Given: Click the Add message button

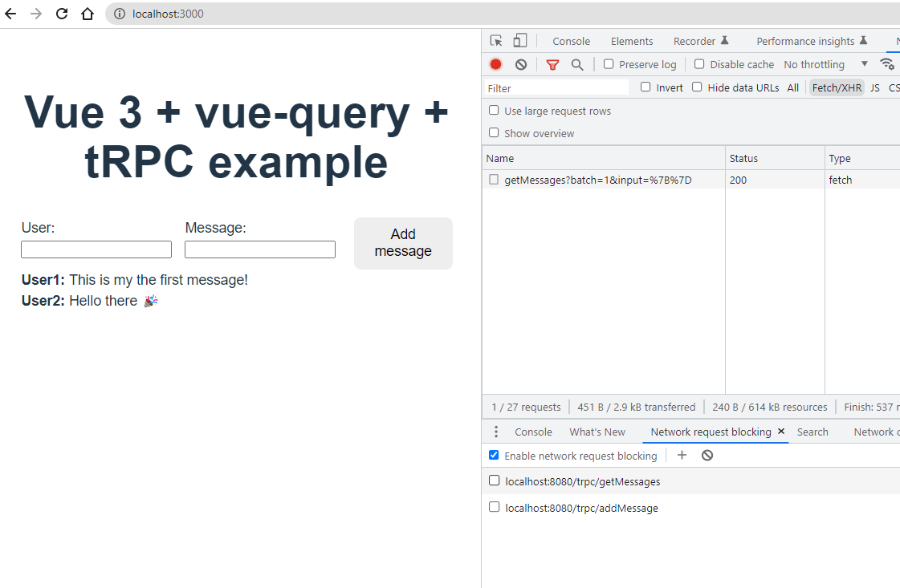Looking at the screenshot, I should point(403,243).
